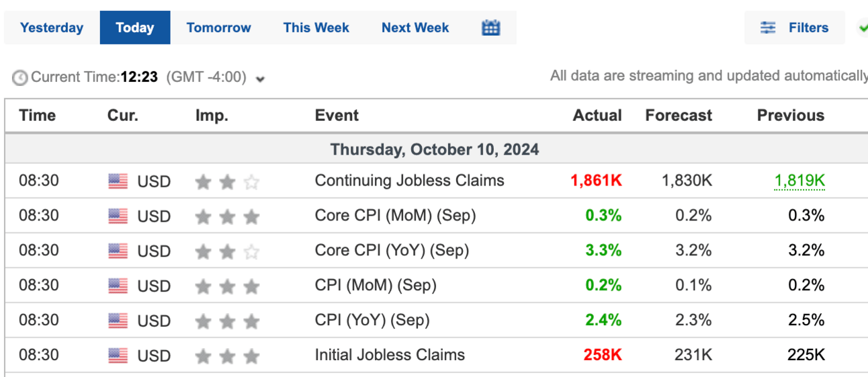Click the clock icon beside Current Time
This screenshot has height=377, width=868.
point(20,78)
